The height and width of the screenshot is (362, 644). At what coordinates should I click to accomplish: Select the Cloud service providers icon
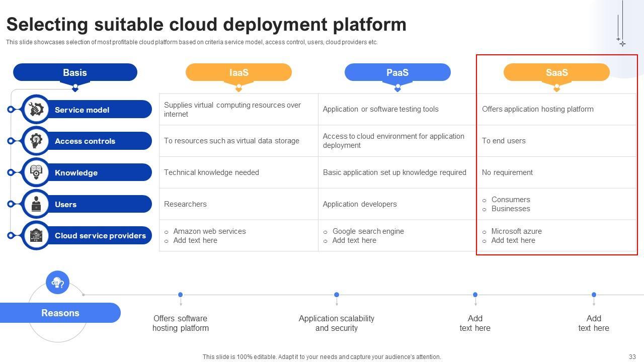point(36,235)
